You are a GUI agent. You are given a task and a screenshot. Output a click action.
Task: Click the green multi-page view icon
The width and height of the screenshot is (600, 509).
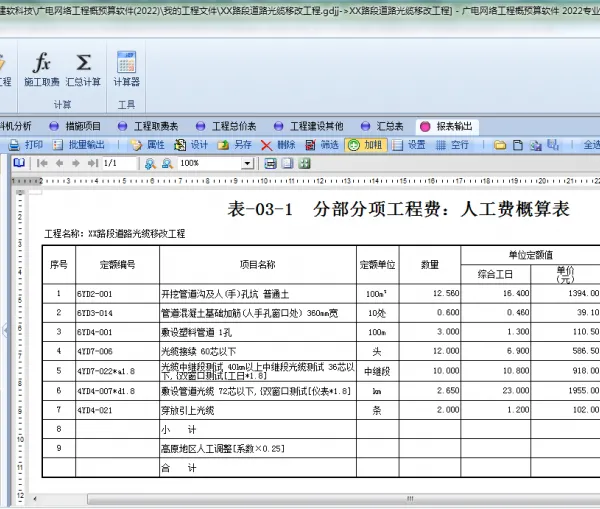pos(305,163)
